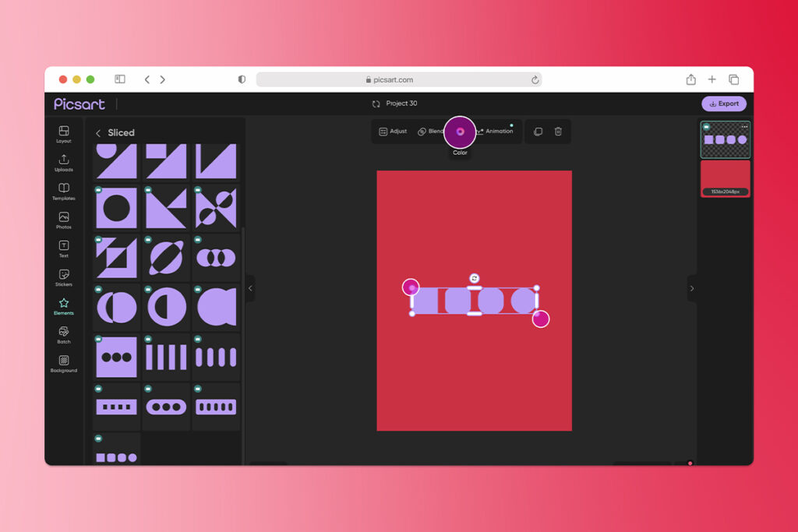Image resolution: width=798 pixels, height=532 pixels.
Task: Open the Adjust options
Action: pos(393,132)
